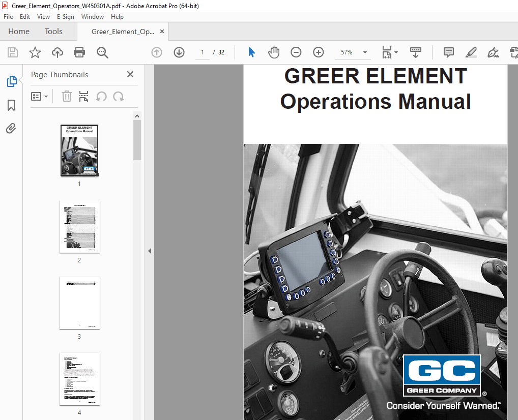Zoom out using the minus button
The image size is (518, 420).
pyautogui.click(x=296, y=52)
